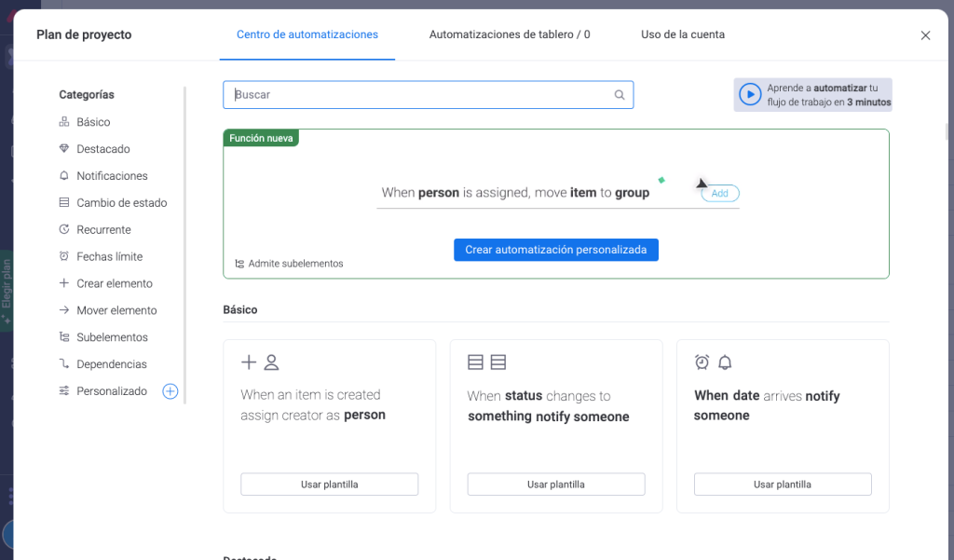
Task: Use template for item created automation
Action: 329,485
